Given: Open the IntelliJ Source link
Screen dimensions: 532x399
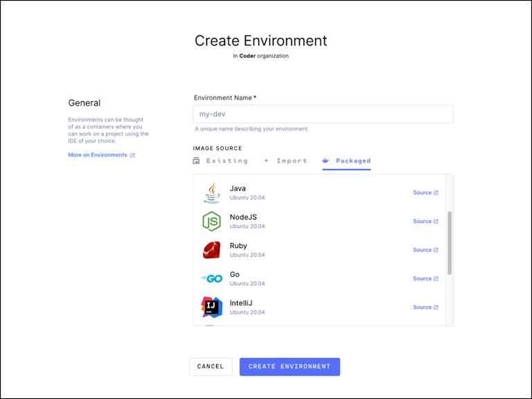Looking at the screenshot, I should [425, 308].
